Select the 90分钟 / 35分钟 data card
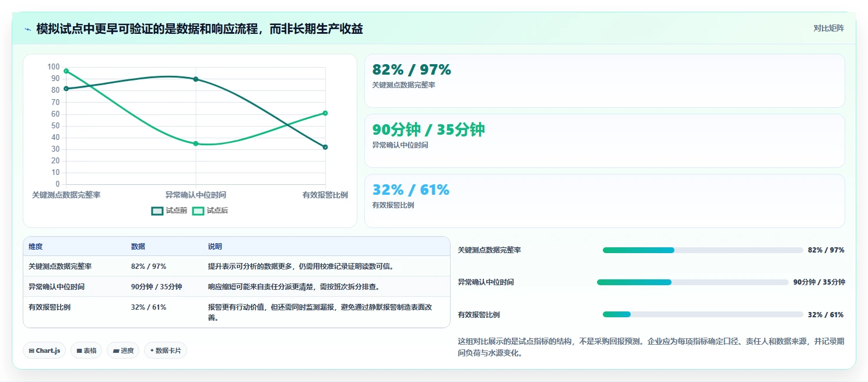Image resolution: width=868 pixels, height=382 pixels. (x=605, y=141)
